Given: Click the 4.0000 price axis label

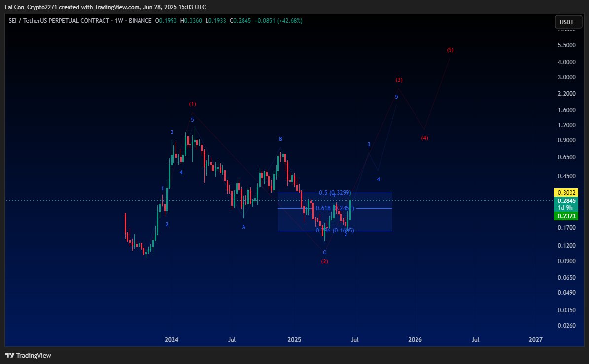Looking at the screenshot, I should coord(566,62).
